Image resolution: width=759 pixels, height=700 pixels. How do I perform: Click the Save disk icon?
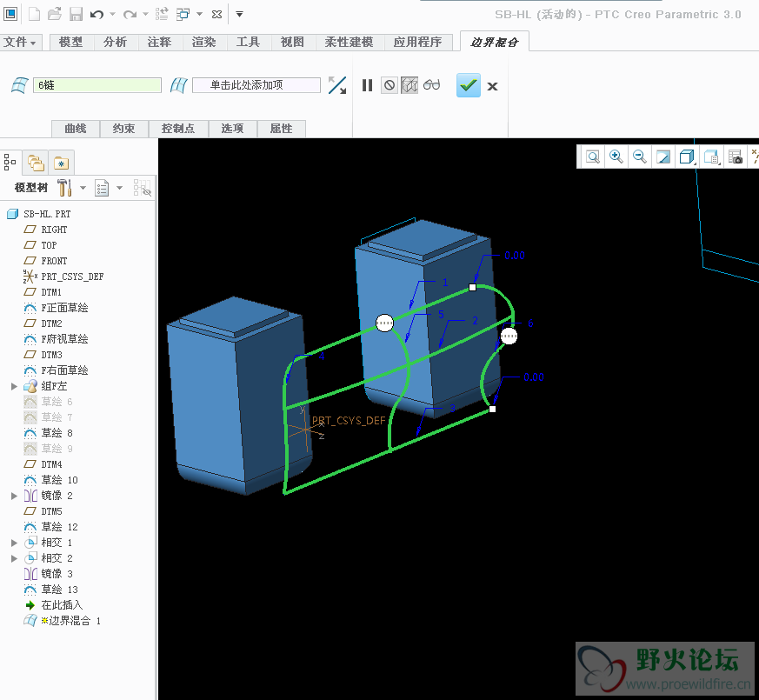click(x=76, y=14)
